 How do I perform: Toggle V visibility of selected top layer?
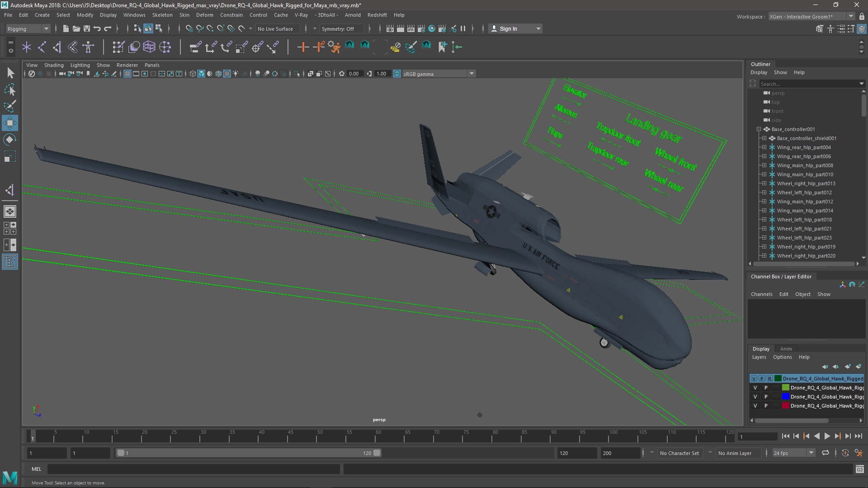coord(754,379)
